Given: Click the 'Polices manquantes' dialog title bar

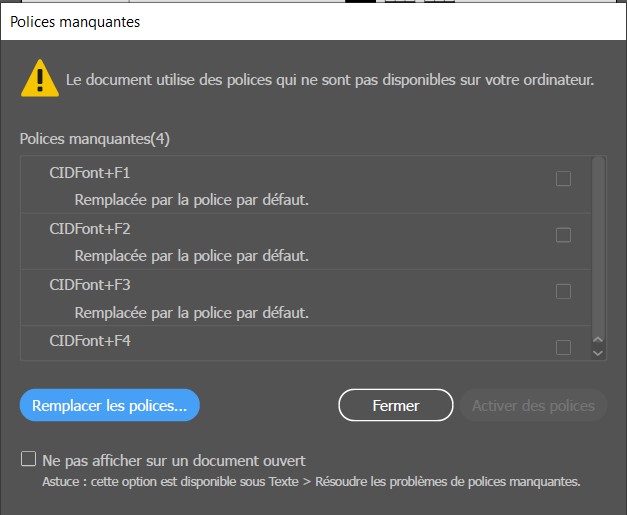Looking at the screenshot, I should tap(300, 22).
